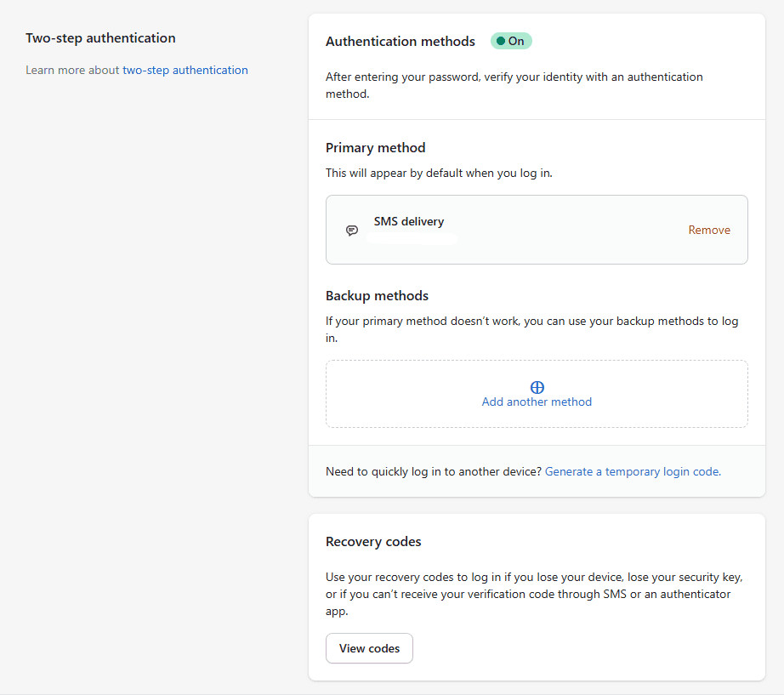Image resolution: width=784 pixels, height=695 pixels.
Task: Expand the Recovery codes panel
Action: (373, 541)
